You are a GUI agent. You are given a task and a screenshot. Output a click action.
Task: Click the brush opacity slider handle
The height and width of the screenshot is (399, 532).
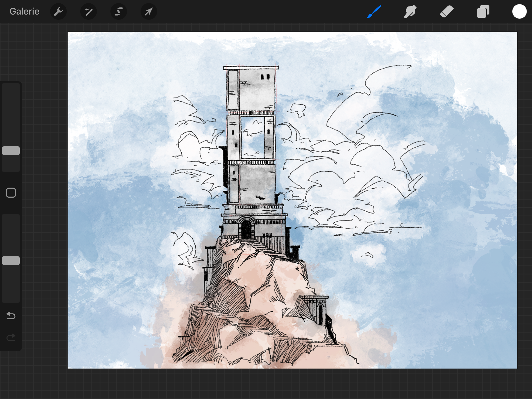pos(11,261)
